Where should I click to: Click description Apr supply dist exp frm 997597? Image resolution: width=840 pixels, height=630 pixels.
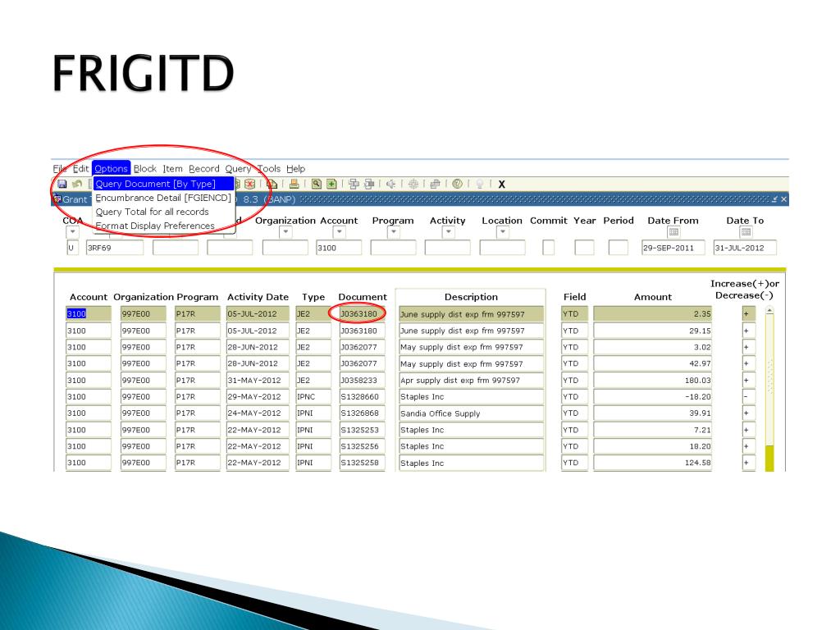[x=472, y=380]
